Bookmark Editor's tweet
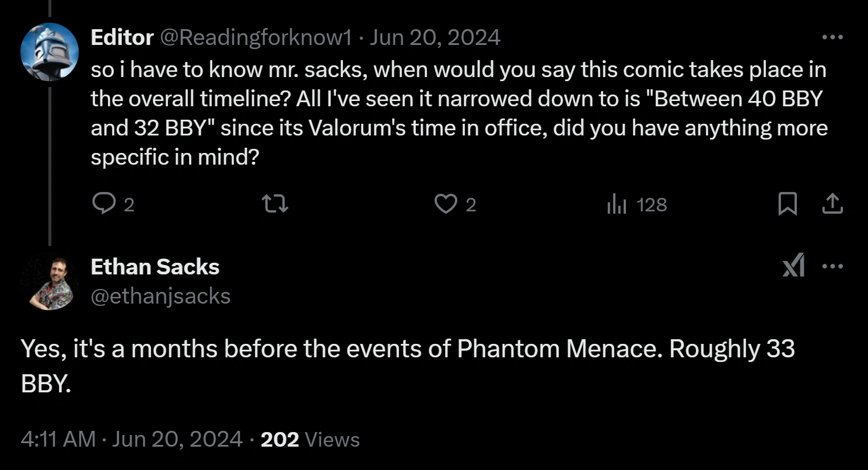Viewport: 868px width, 470px height. [x=787, y=204]
